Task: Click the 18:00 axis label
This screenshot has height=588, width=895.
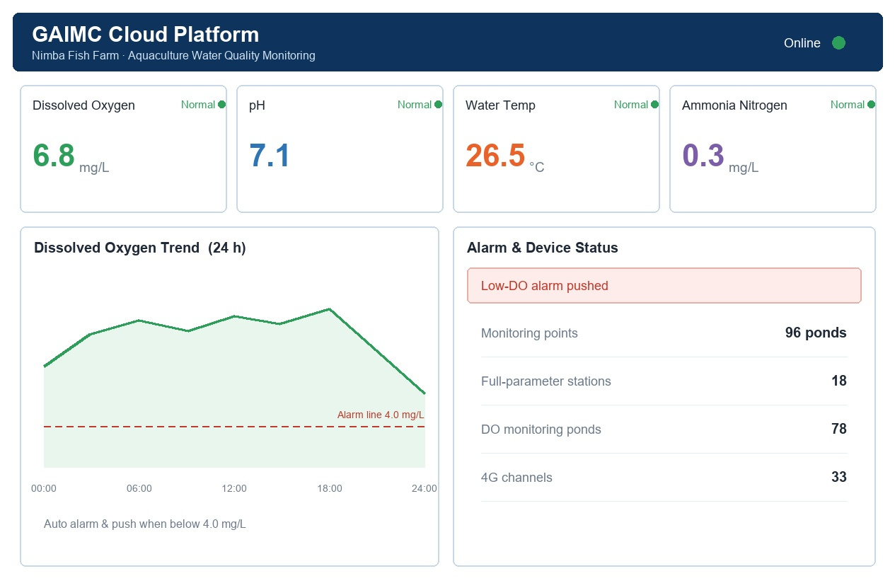Action: pos(330,488)
